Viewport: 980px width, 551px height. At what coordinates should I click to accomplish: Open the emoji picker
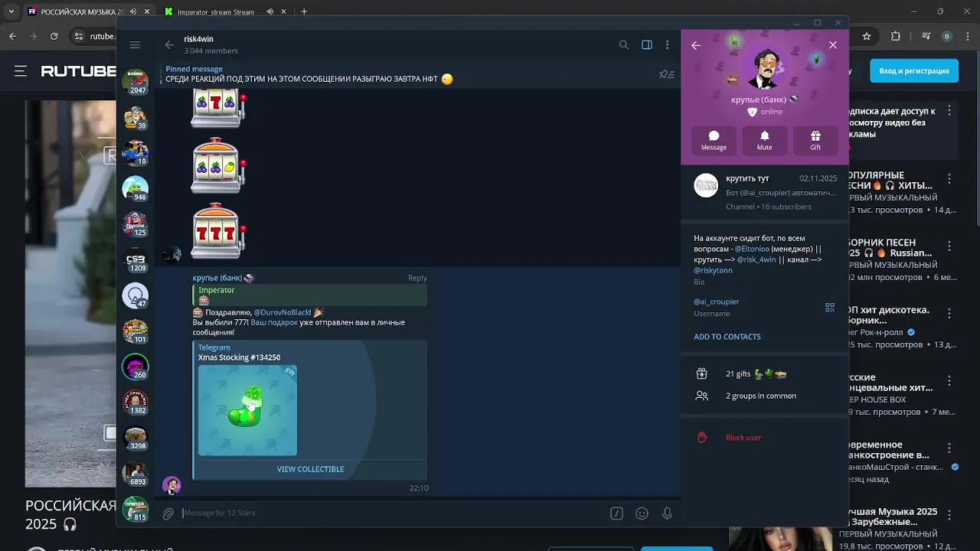coord(642,514)
